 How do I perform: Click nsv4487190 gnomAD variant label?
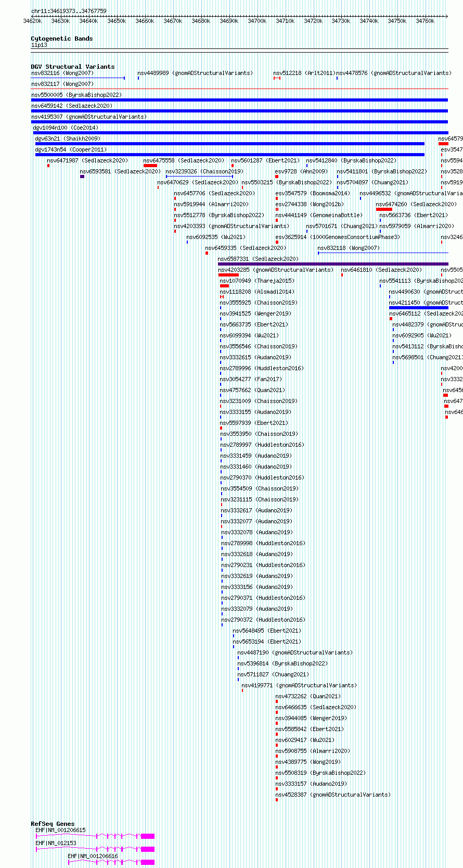[295, 652]
